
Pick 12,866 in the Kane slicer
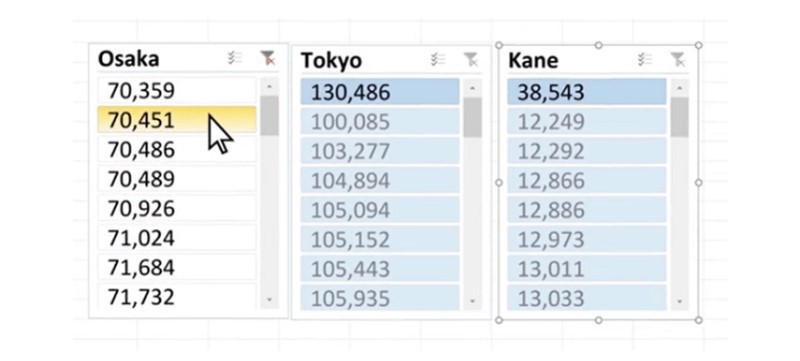(x=587, y=180)
